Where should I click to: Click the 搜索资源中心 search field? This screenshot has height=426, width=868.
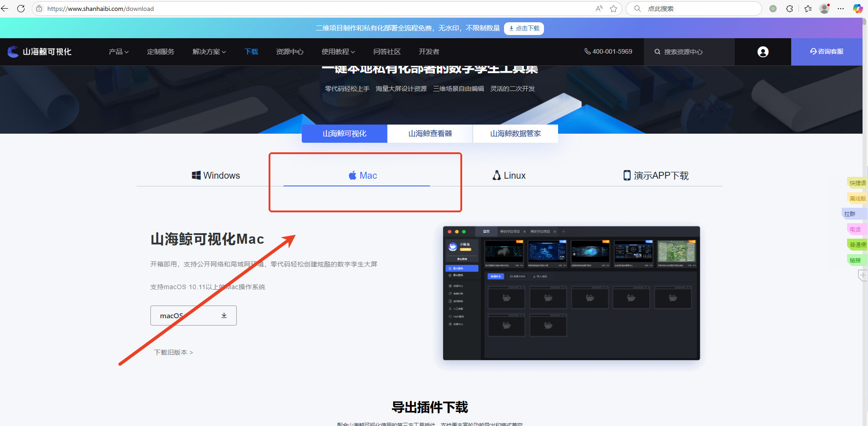(689, 52)
